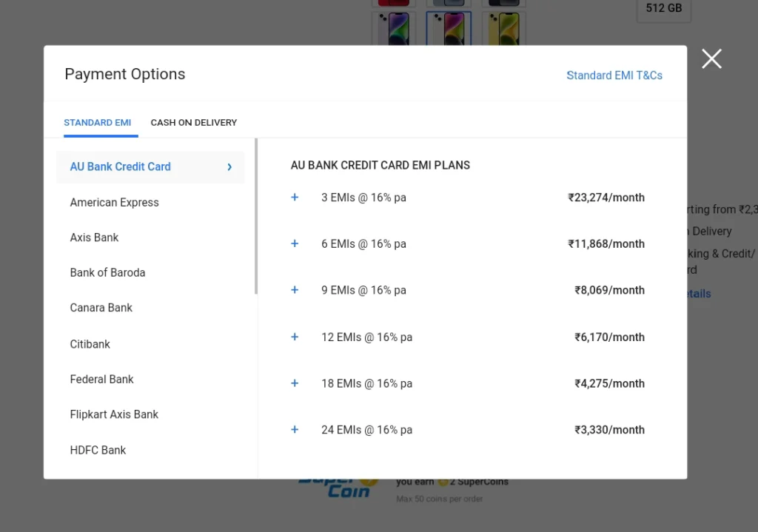This screenshot has width=758, height=532.
Task: Click ₹6,170/month amount
Action: [610, 337]
